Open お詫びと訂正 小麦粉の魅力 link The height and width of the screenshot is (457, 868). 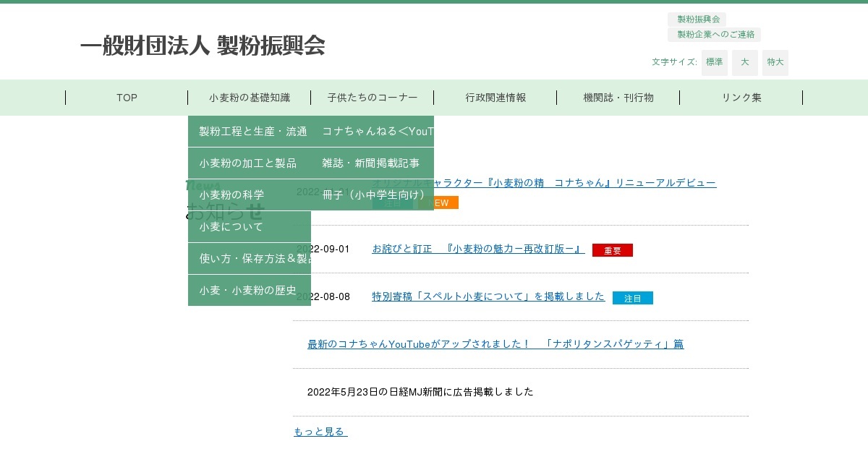coord(478,249)
